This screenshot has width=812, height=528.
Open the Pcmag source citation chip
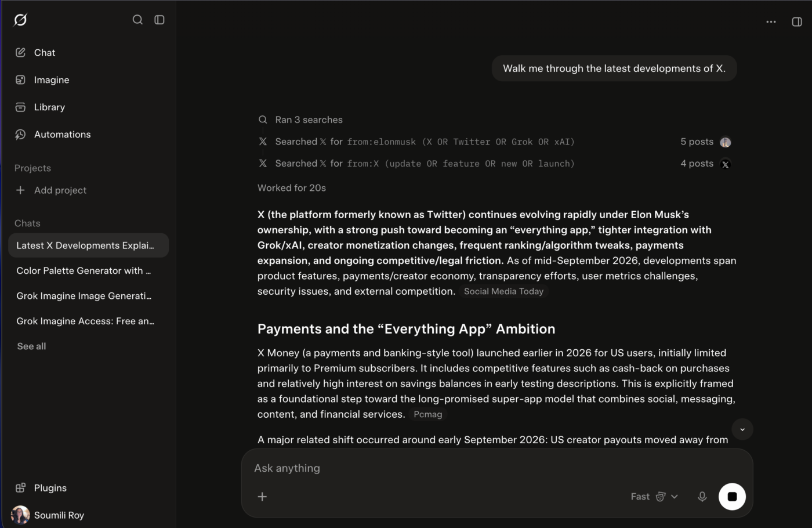pos(428,414)
